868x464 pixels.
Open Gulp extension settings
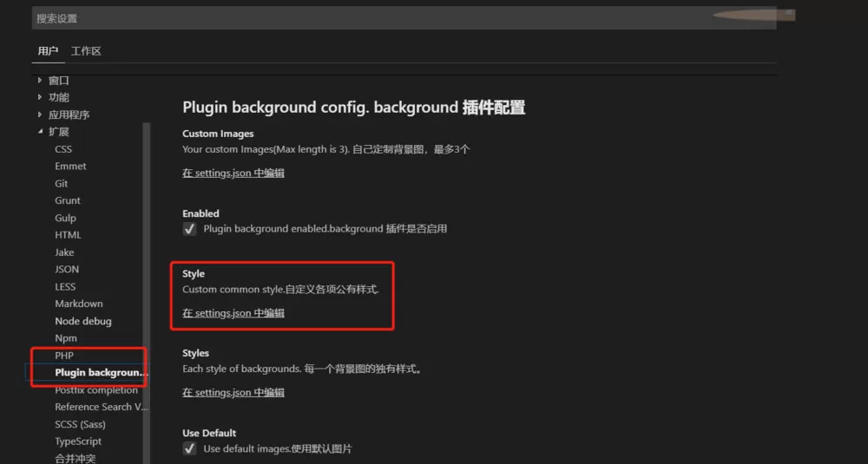point(65,218)
